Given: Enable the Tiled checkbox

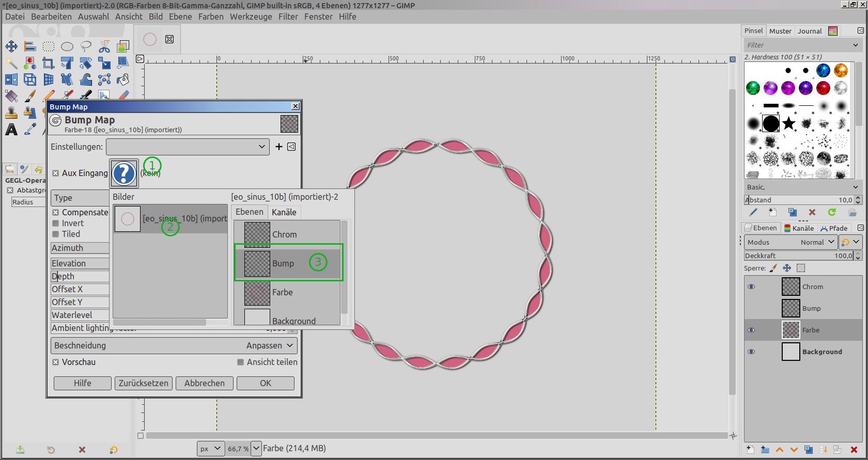Looking at the screenshot, I should (56, 234).
